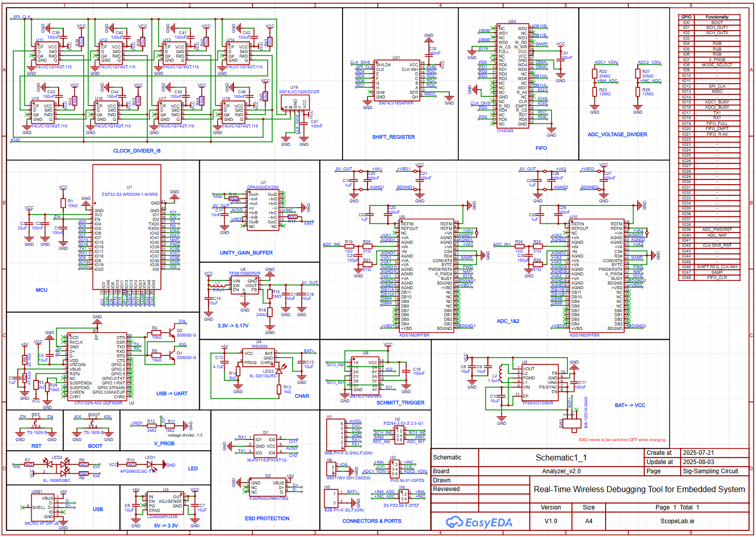Click the MCU block label
Image resolution: width=756 pixels, height=537 pixels.
(41, 290)
